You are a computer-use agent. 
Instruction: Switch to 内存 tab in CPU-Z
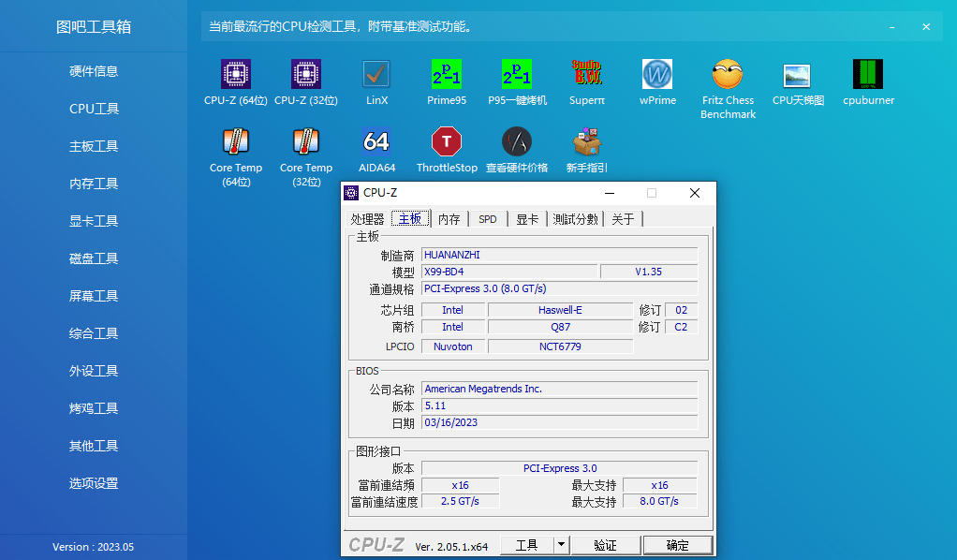(x=449, y=219)
